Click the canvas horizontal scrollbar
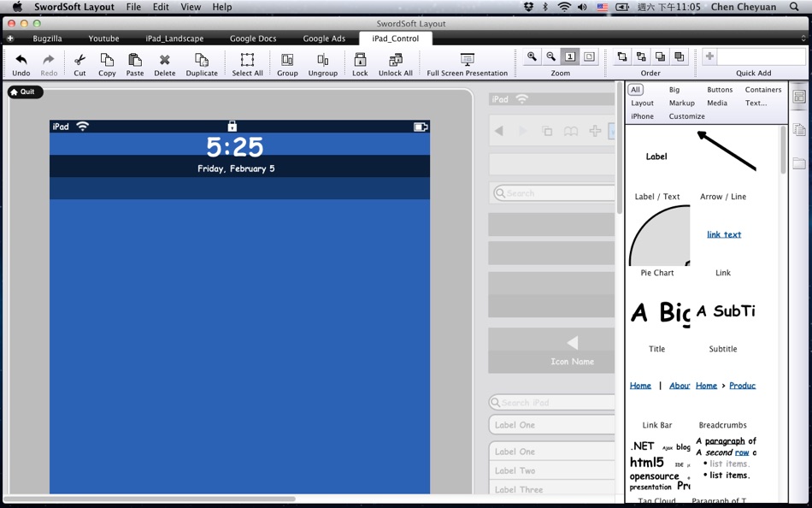 150,499
